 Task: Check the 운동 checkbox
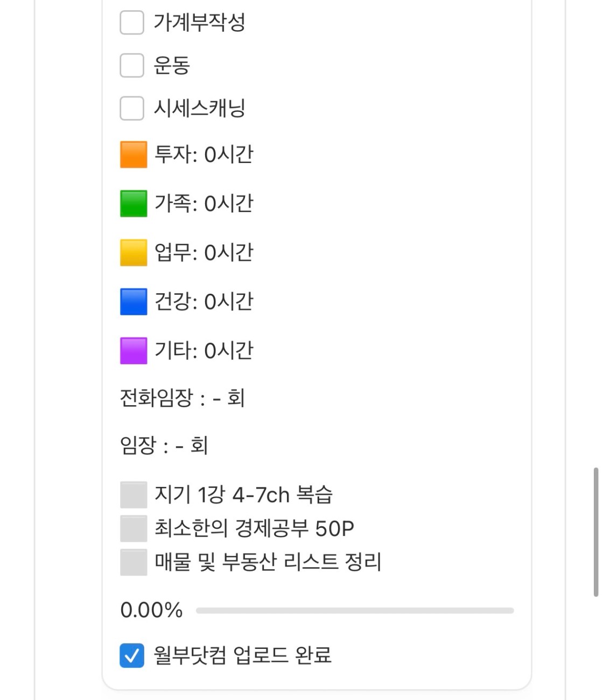132,66
